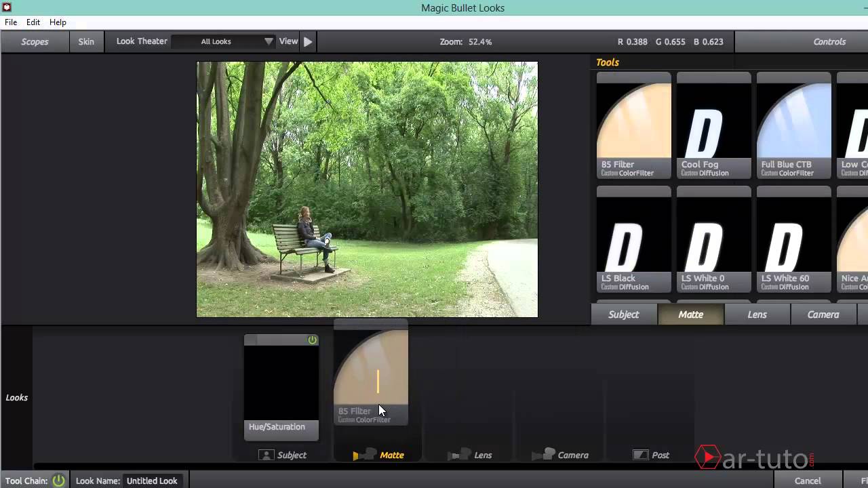
Task: Click the Post section icon in chain
Action: tap(640, 455)
